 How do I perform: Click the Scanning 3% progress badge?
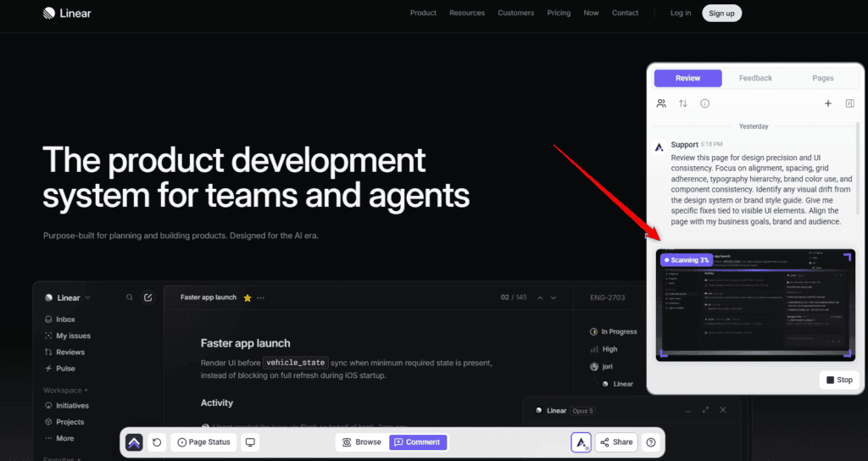(x=687, y=260)
